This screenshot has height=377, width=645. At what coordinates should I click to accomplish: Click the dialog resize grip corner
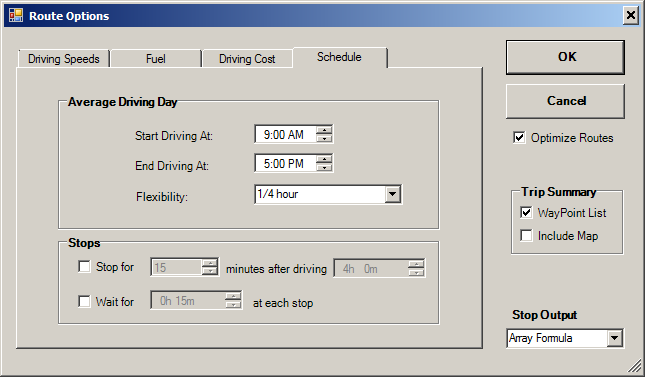point(635,365)
